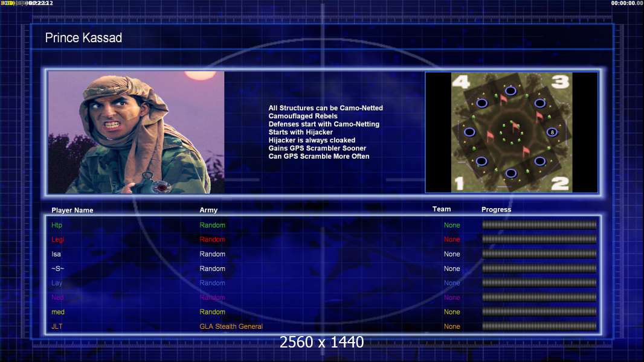Click corner number 4 on the map preview
The image size is (644, 362).
click(461, 81)
